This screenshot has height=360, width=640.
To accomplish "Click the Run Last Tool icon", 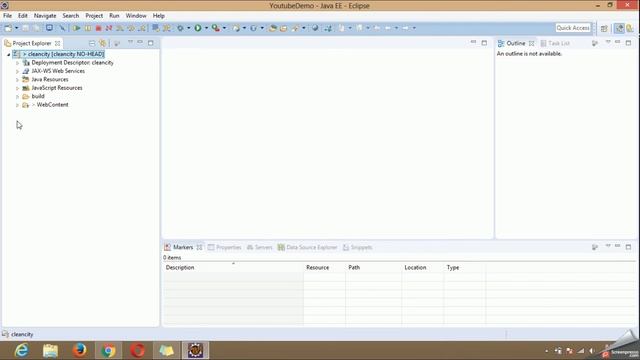I will point(216,28).
